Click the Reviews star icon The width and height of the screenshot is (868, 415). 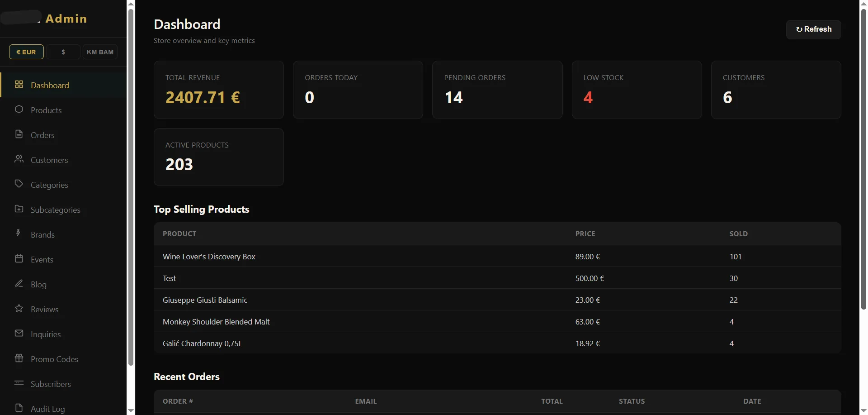click(x=19, y=309)
